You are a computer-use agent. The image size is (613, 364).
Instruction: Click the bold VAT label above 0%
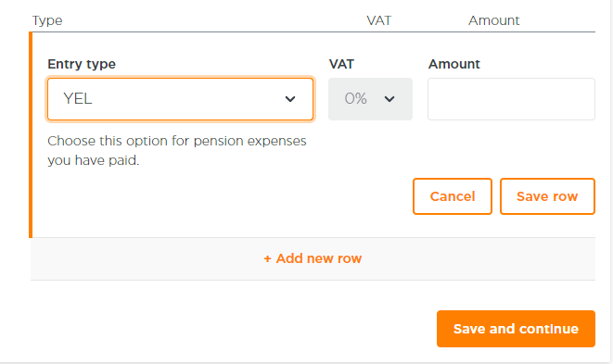[341, 64]
